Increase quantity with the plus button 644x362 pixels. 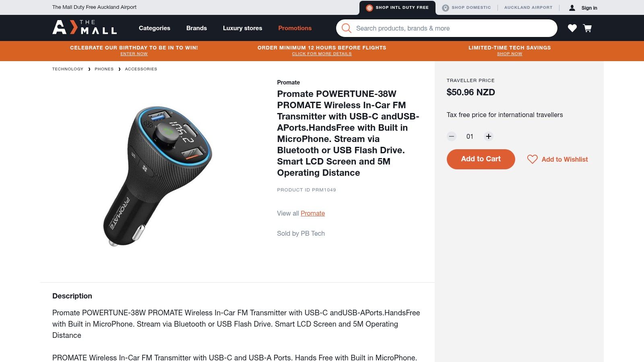pos(489,136)
